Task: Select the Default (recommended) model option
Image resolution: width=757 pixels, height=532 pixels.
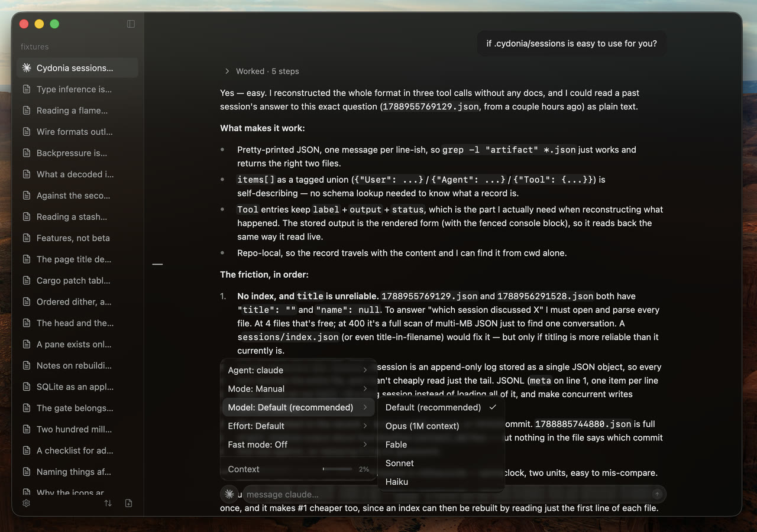Action: pos(441,407)
